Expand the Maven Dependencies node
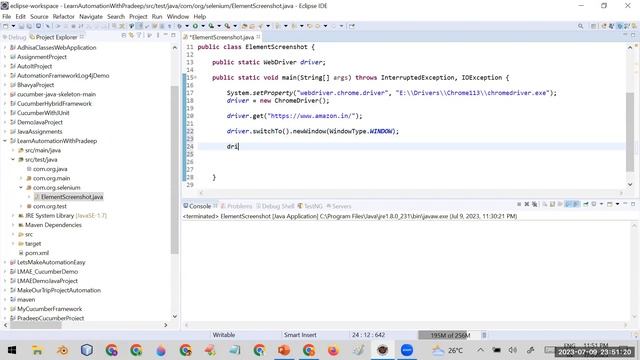This screenshot has height=360, width=640. [x=13, y=225]
